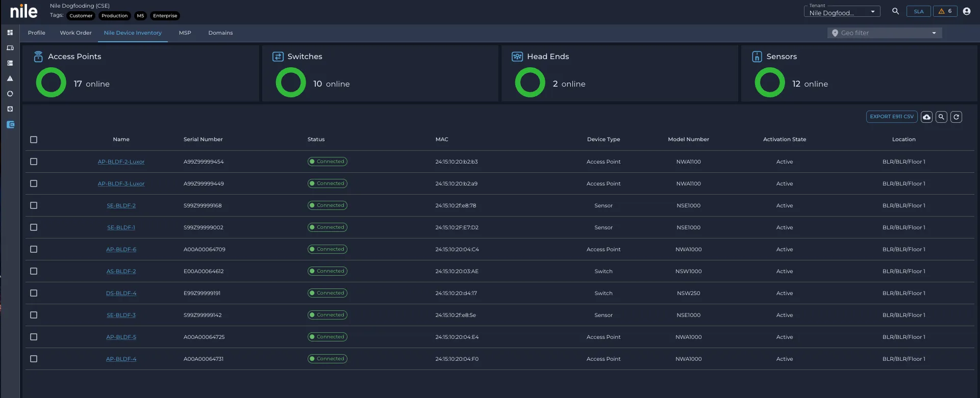Click the global search magnifier in the header
980x398 pixels.
pyautogui.click(x=895, y=11)
